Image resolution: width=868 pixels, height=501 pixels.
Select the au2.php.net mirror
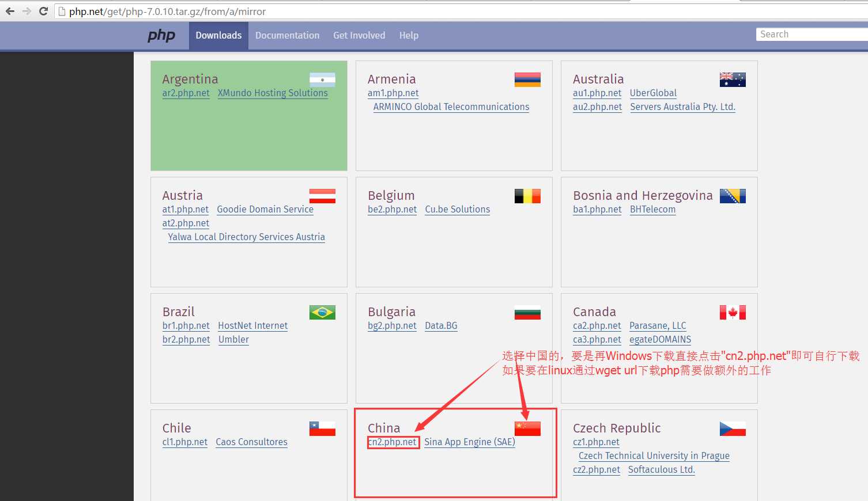coord(597,107)
